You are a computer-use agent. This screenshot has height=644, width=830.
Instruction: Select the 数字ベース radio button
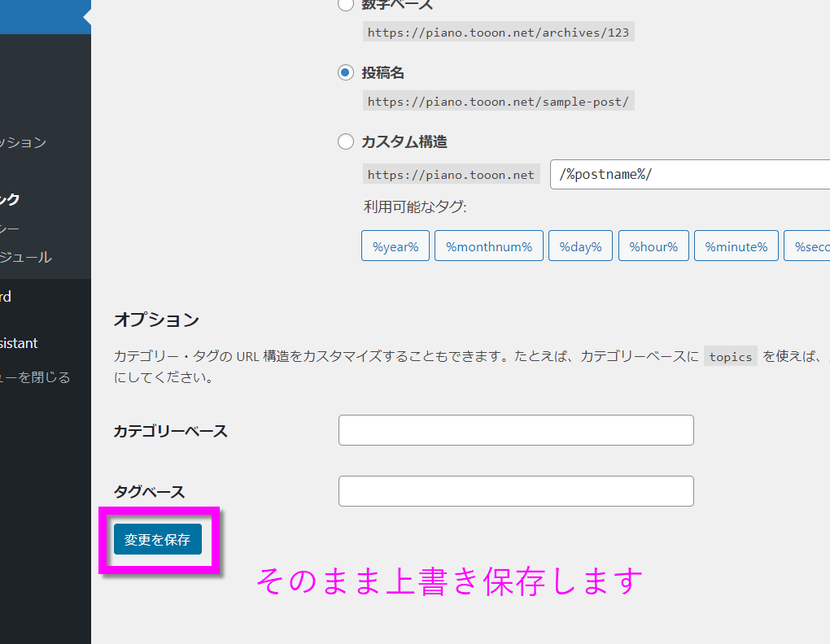pos(346,5)
